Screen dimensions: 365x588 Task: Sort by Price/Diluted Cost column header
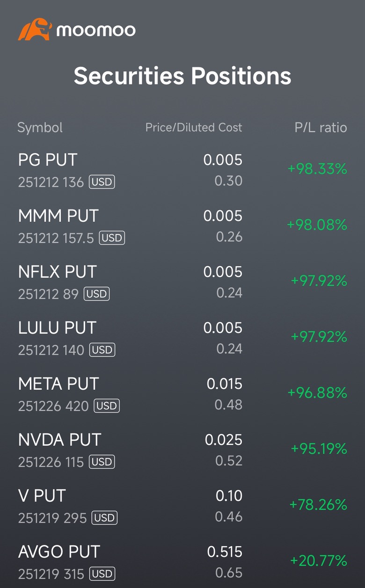click(194, 127)
